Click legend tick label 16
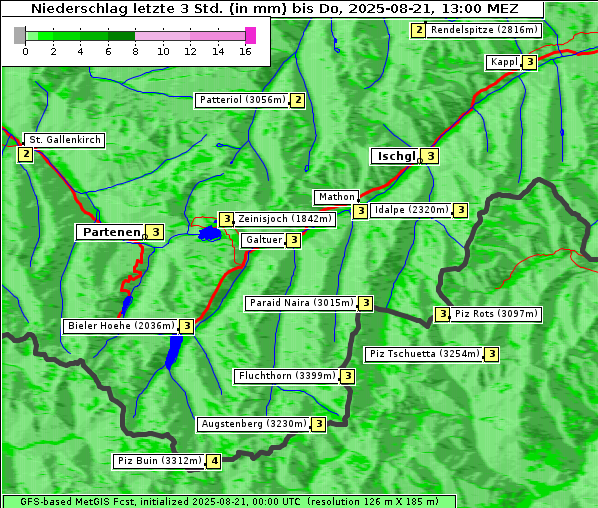The width and height of the screenshot is (598, 508). click(245, 51)
